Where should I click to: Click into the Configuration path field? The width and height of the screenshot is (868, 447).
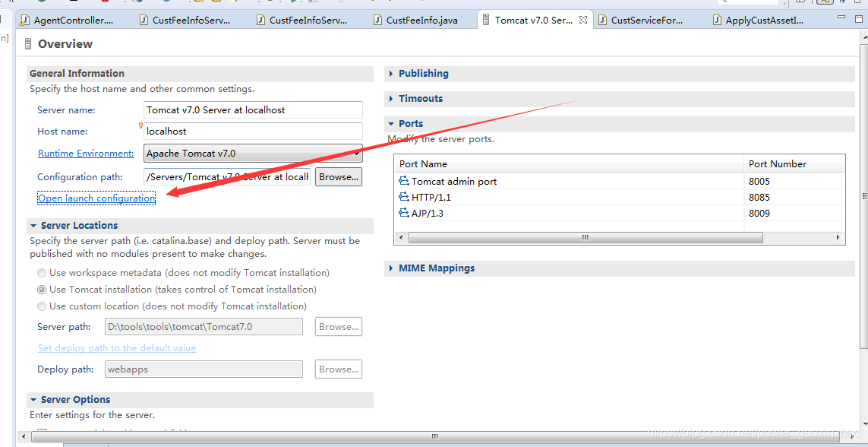[x=227, y=176]
